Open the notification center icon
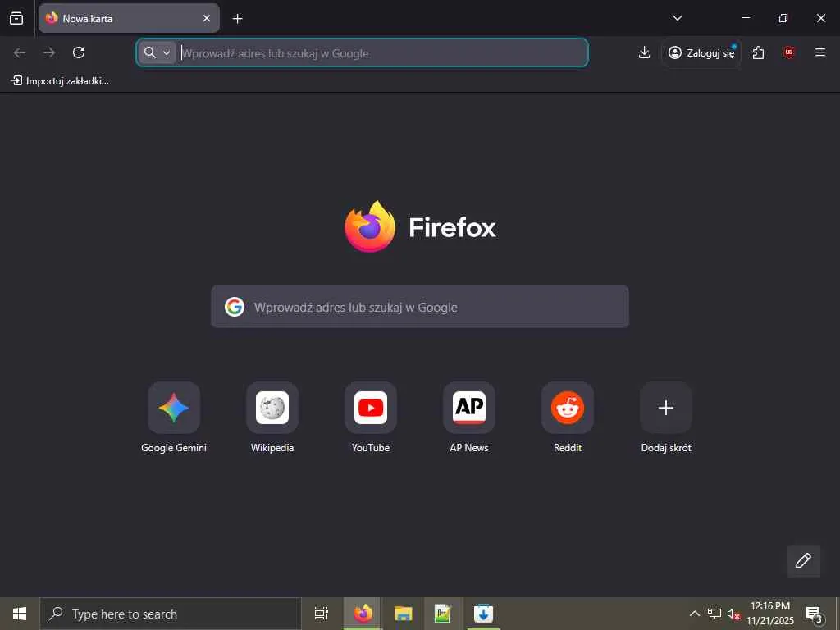The width and height of the screenshot is (840, 630). click(815, 614)
